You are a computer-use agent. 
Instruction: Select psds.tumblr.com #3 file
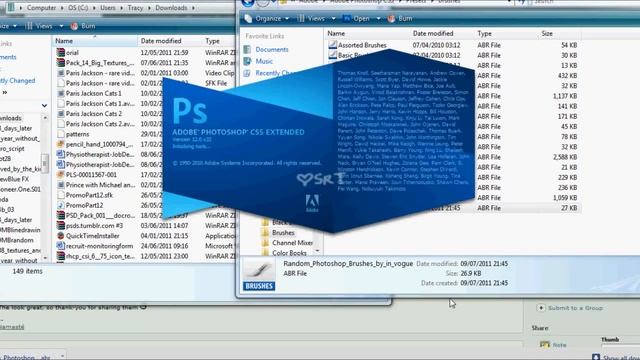94,226
